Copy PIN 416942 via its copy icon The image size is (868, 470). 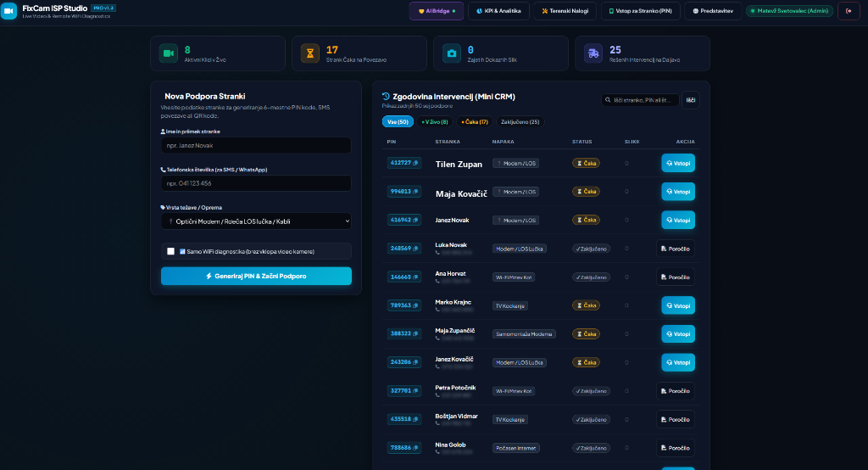pyautogui.click(x=415, y=220)
